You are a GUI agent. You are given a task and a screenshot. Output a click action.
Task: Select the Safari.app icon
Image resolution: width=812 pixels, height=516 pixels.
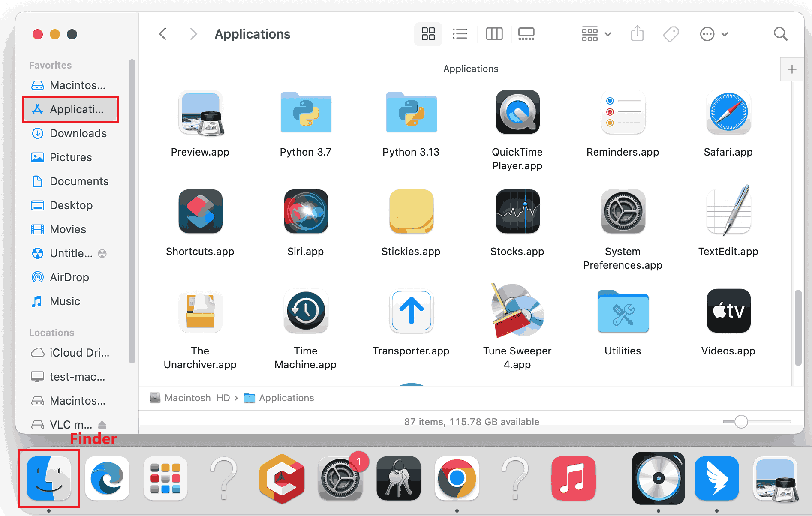(x=728, y=112)
